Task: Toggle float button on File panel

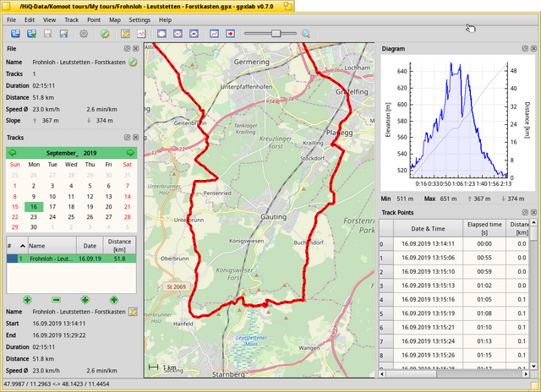Action: (x=127, y=49)
